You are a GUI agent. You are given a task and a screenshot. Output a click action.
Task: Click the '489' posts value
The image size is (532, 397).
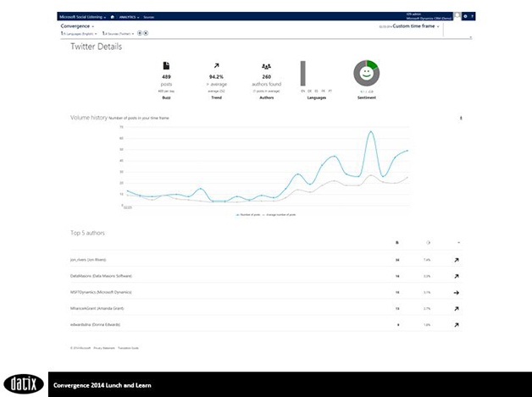(x=166, y=77)
